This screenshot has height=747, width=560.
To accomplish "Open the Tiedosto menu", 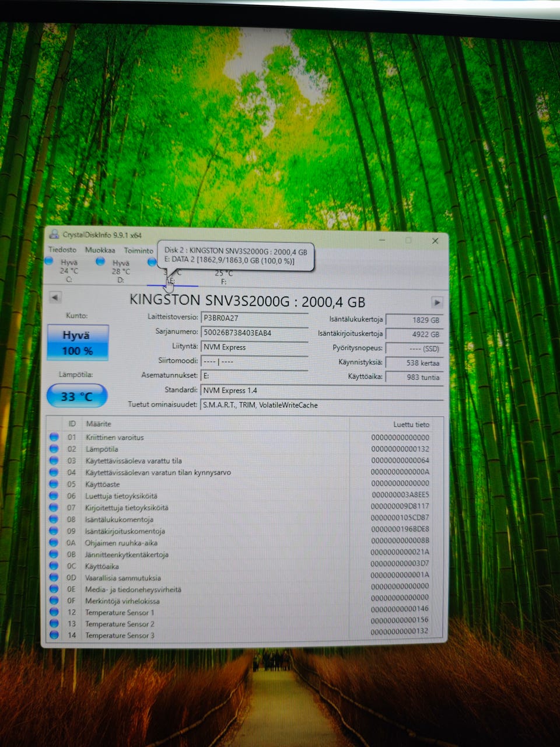I will [x=62, y=250].
